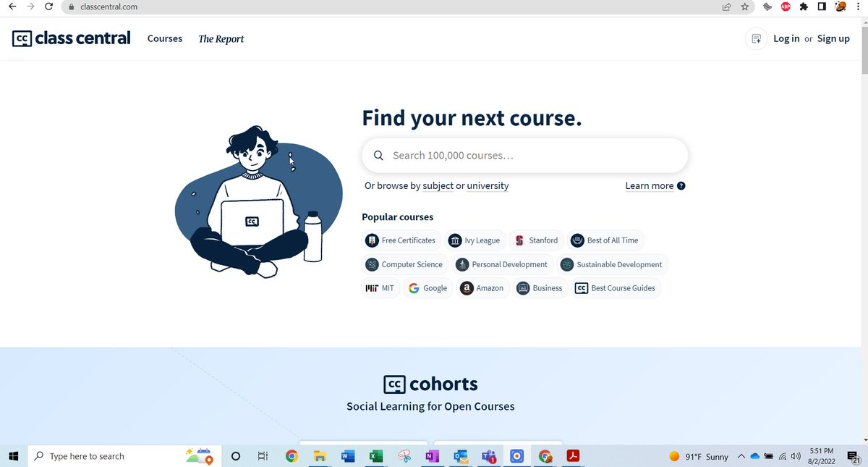The height and width of the screenshot is (467, 868).
Task: Select the Free Certificates chip
Action: pos(401,240)
